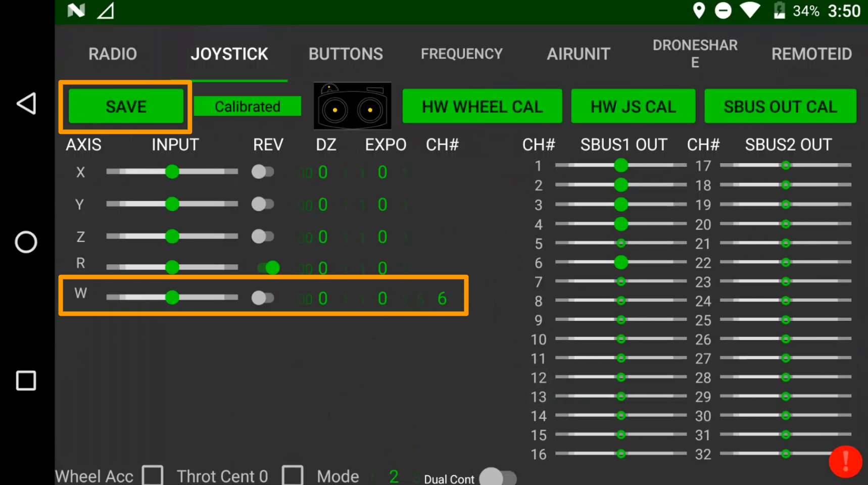Image resolution: width=868 pixels, height=485 pixels.
Task: Click the SBUS1 OUT channel 1 slider
Action: pyautogui.click(x=620, y=165)
